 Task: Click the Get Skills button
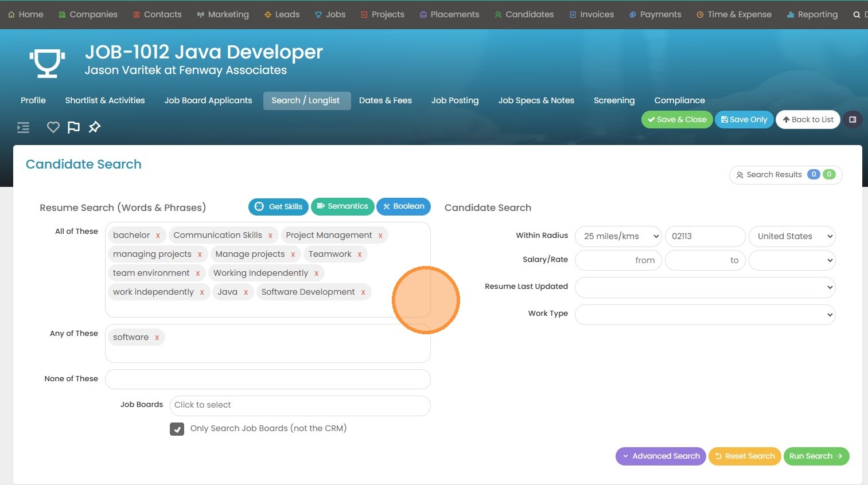(278, 206)
